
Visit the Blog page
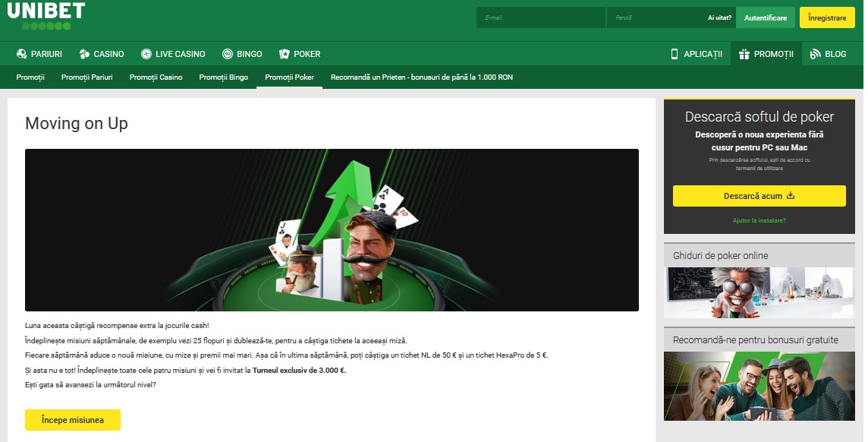coord(828,54)
